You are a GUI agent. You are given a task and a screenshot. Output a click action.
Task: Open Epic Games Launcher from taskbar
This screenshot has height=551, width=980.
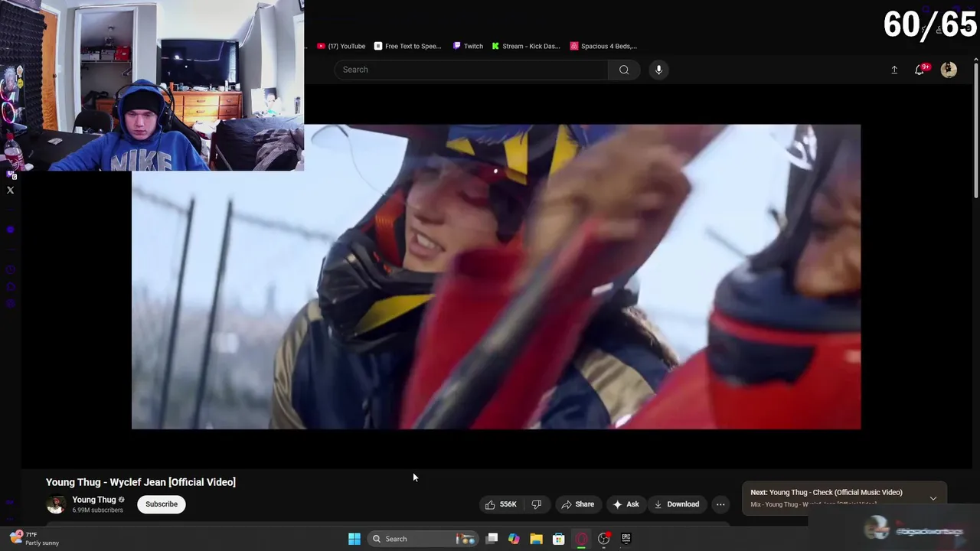626,539
